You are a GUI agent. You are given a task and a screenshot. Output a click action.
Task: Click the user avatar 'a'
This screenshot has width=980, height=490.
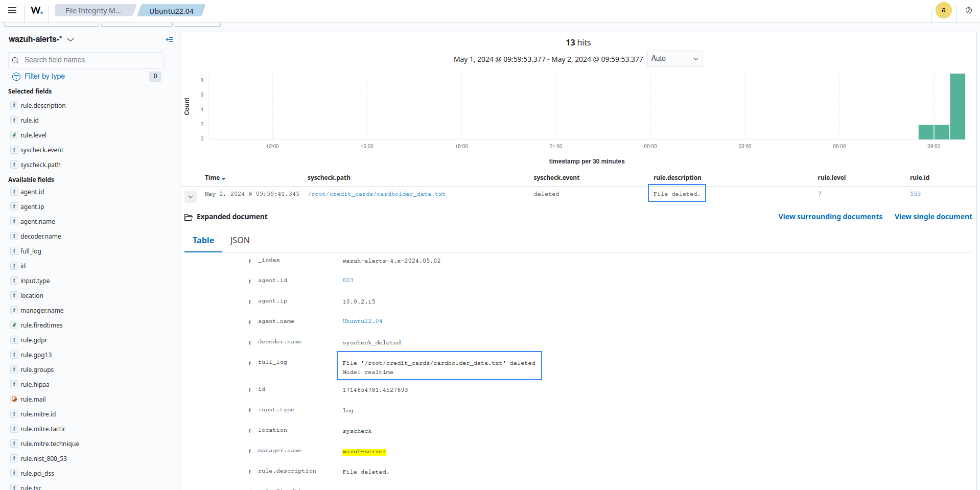click(x=943, y=10)
